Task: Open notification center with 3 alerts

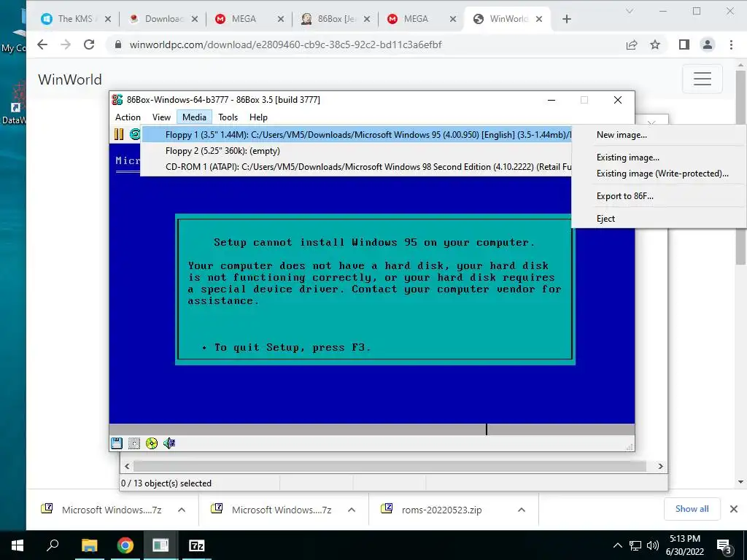Action: (724, 546)
